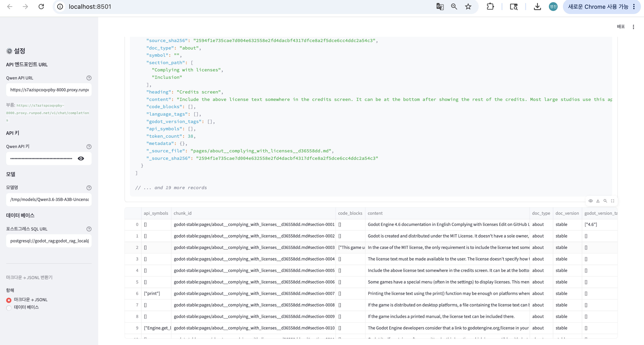Select the ["print"] api_symbols cell
The width and height of the screenshot is (644, 345).
[156, 294]
